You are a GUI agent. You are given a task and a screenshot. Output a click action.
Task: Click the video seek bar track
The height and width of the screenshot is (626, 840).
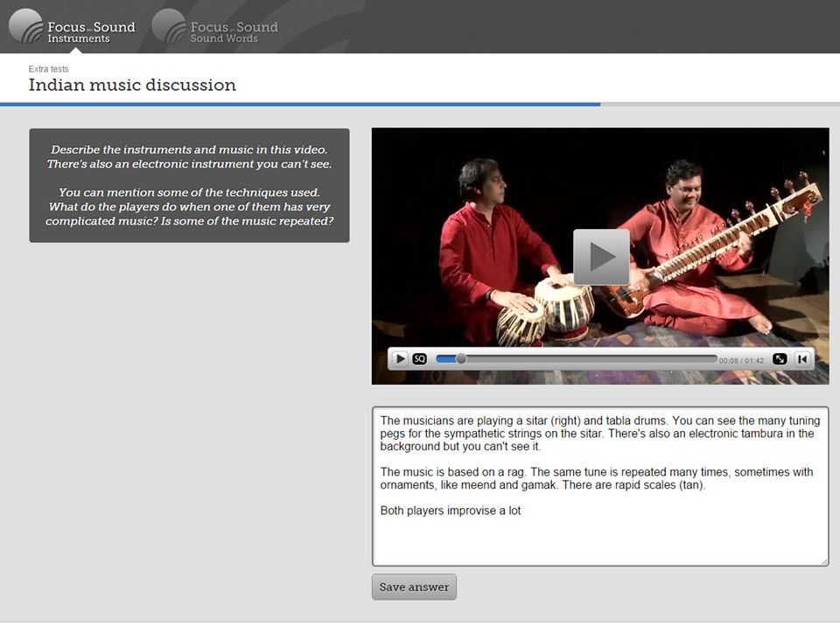577,358
